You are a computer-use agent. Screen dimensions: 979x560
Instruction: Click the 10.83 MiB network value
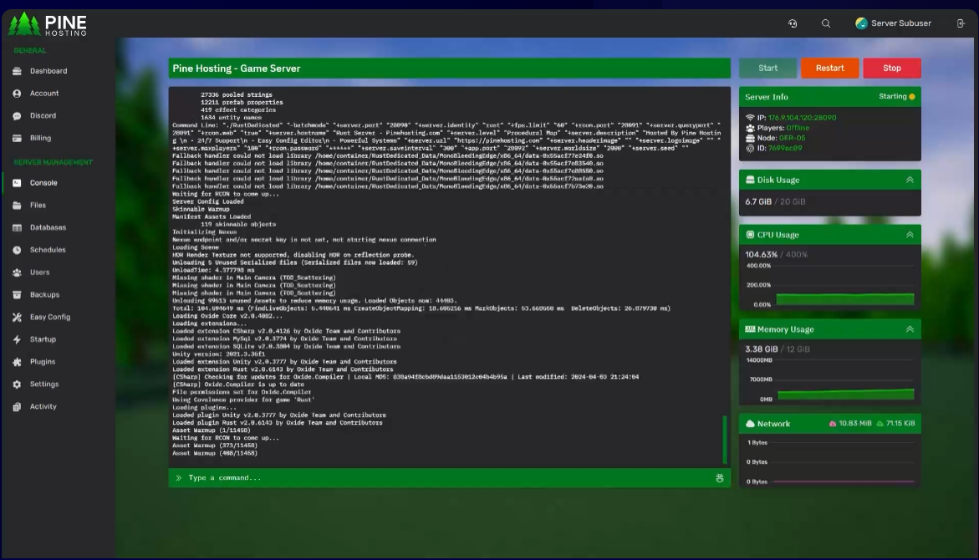(854, 423)
